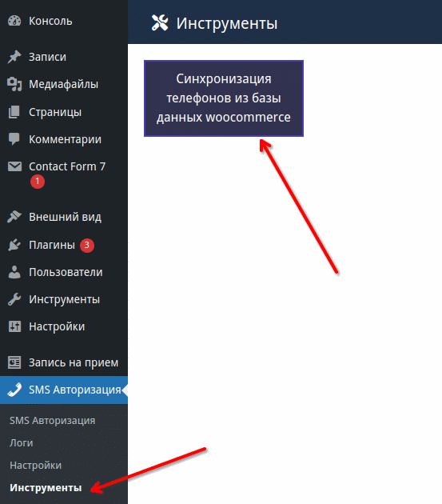
Task: Click the Комментарии speech bubble icon
Action: [14, 139]
